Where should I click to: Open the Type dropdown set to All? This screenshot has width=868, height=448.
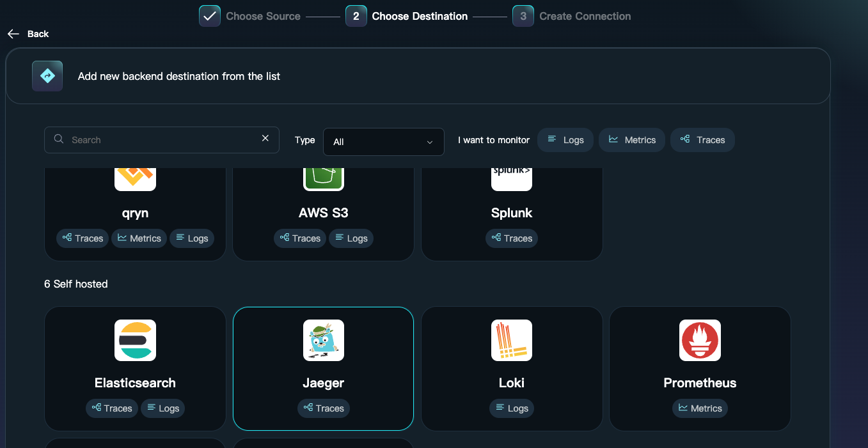click(x=383, y=142)
